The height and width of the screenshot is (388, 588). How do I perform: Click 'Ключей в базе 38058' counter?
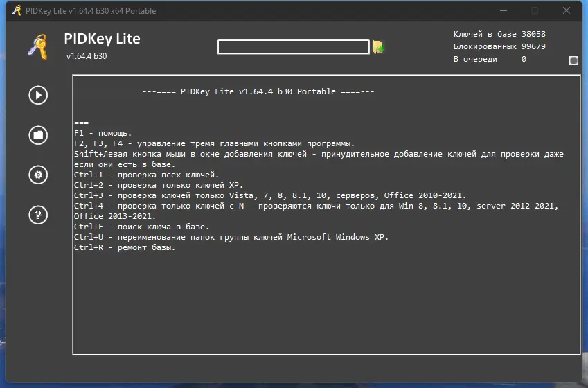point(499,34)
